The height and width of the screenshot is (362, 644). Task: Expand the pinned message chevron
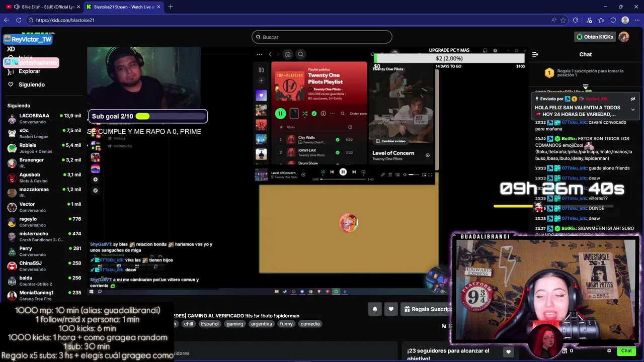[633, 109]
